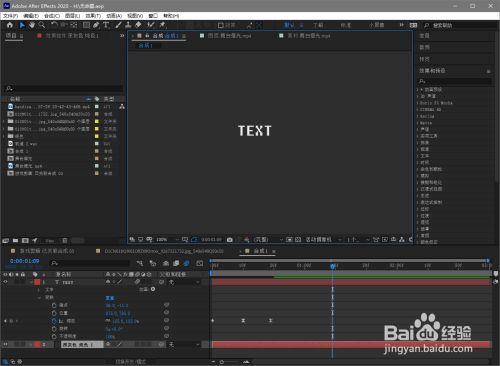Select the 合成1 timeline tab
Screen dimensions: 500x366
(261, 251)
